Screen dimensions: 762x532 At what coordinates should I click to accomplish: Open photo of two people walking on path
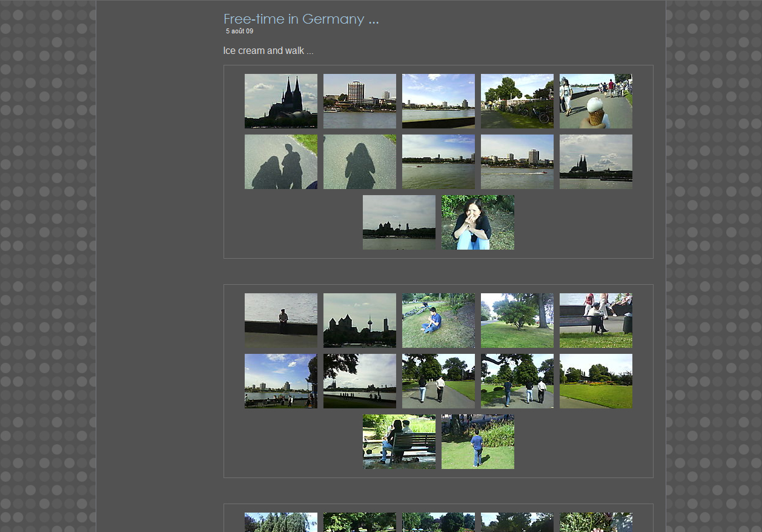438,381
